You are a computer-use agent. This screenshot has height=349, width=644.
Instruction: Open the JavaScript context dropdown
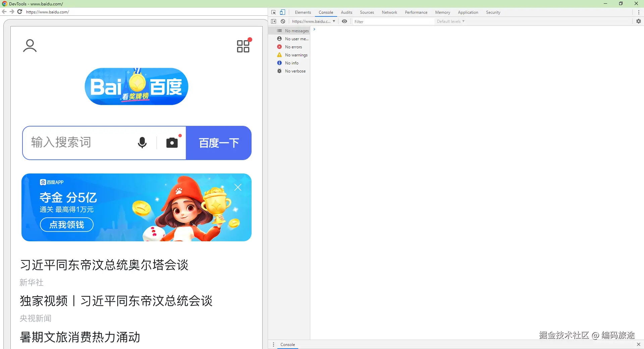point(313,21)
